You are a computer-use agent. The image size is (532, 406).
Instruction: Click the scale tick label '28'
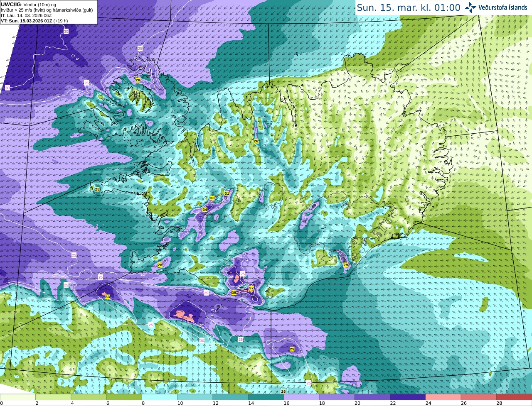[x=499, y=403]
